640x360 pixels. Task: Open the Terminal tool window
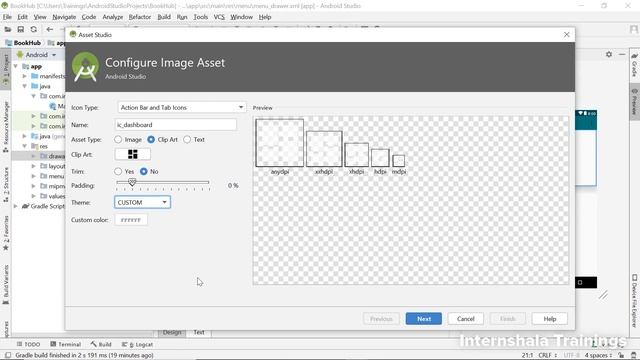pos(65,344)
